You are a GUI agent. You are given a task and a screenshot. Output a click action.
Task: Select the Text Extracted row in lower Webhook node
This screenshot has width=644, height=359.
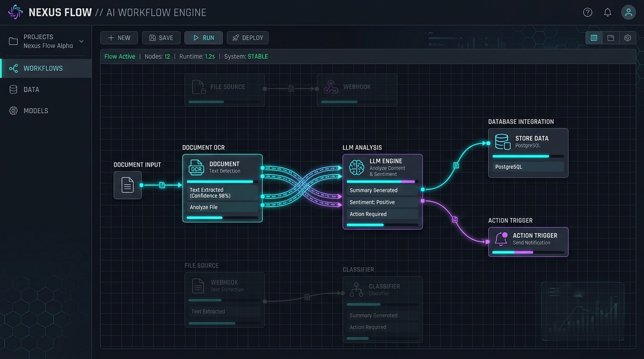pos(225,311)
